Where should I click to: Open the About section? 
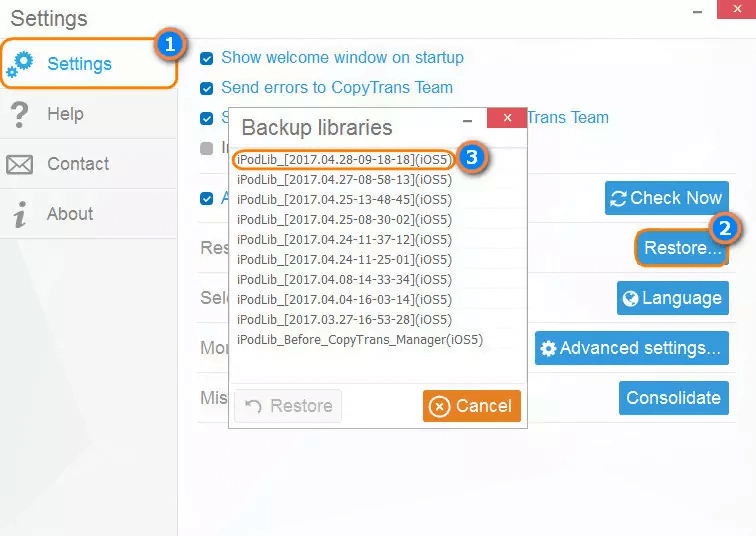89,214
